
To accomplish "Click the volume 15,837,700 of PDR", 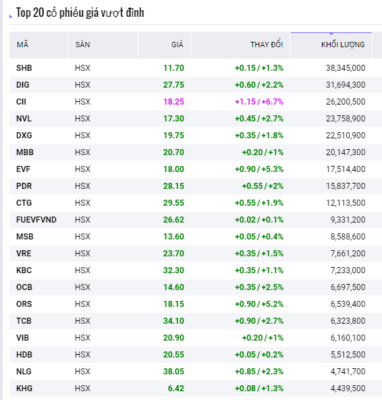I will click(x=346, y=186).
